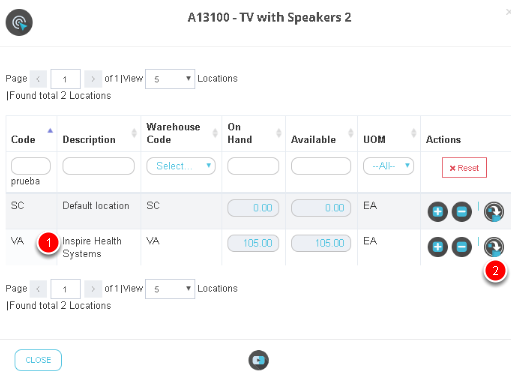Image resolution: width=511 pixels, height=375 pixels.
Task: Click the Description filter input field
Action: [98, 166]
